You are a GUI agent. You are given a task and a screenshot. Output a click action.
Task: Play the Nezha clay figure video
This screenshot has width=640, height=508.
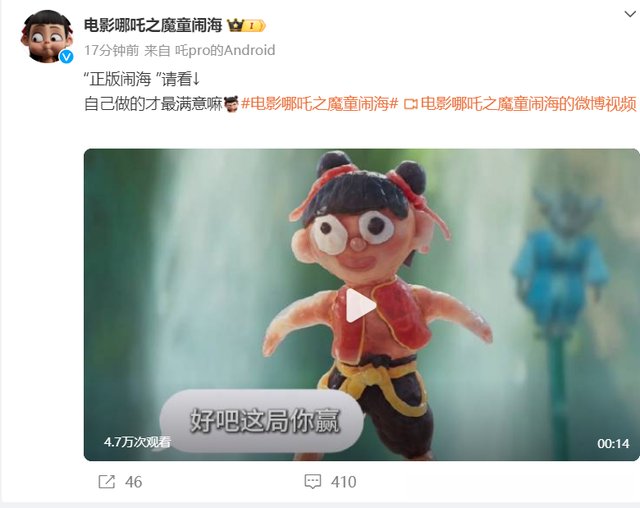pyautogui.click(x=361, y=305)
